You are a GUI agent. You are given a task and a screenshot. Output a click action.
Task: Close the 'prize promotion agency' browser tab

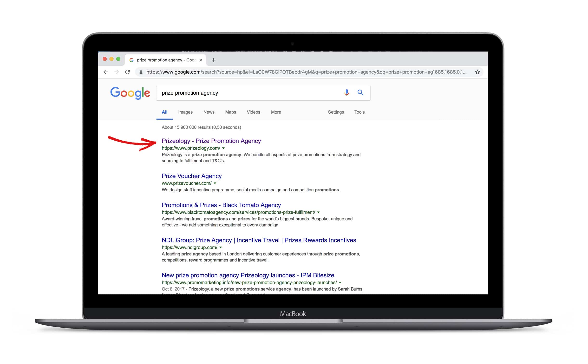click(x=201, y=60)
